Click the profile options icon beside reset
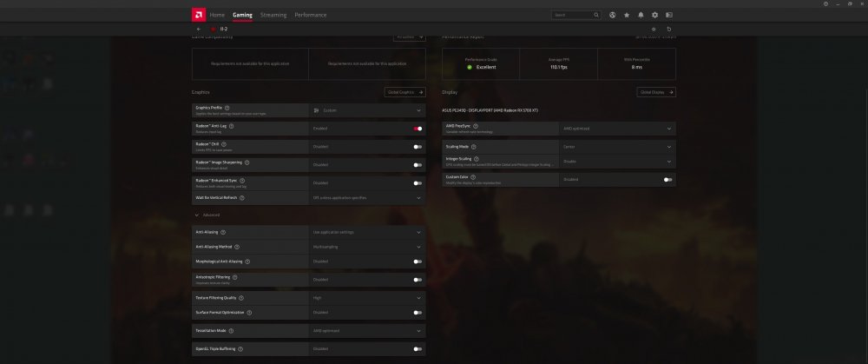This screenshot has width=868, height=364. click(654, 29)
